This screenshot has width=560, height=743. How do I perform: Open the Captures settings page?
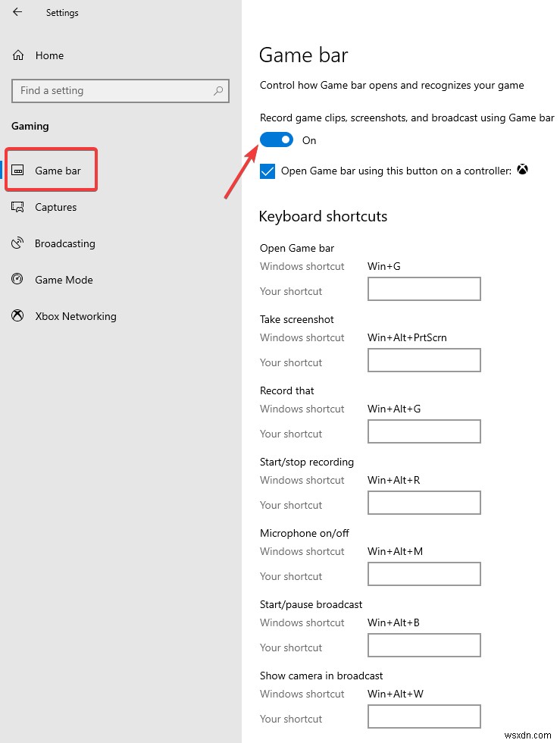click(x=55, y=206)
